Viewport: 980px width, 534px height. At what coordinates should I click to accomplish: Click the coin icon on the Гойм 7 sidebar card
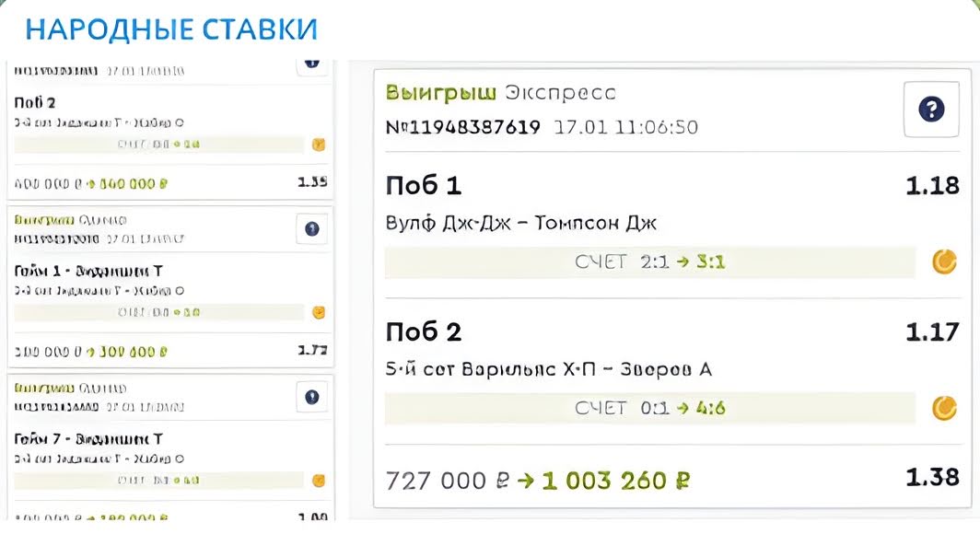pyautogui.click(x=318, y=480)
